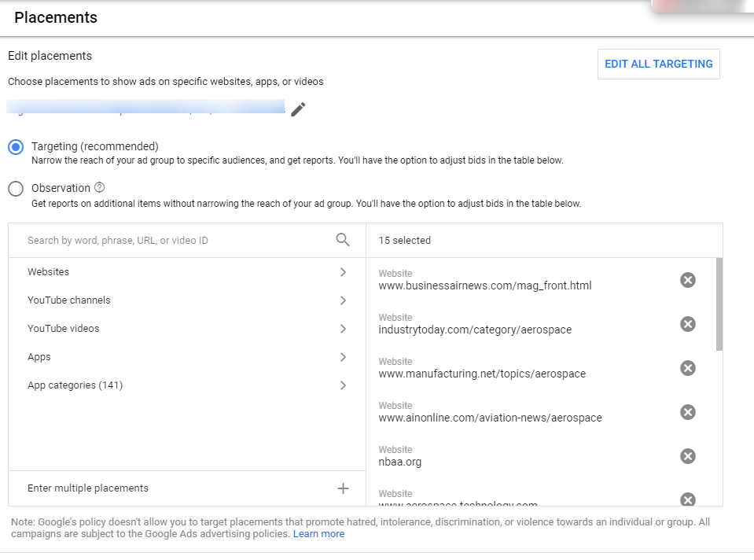Remove www.ainonline.com aviation-news placement
754x560 pixels.
pos(688,412)
